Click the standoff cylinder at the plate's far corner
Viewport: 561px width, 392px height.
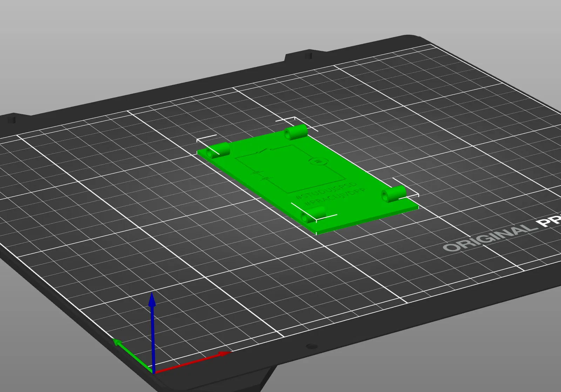296,132
